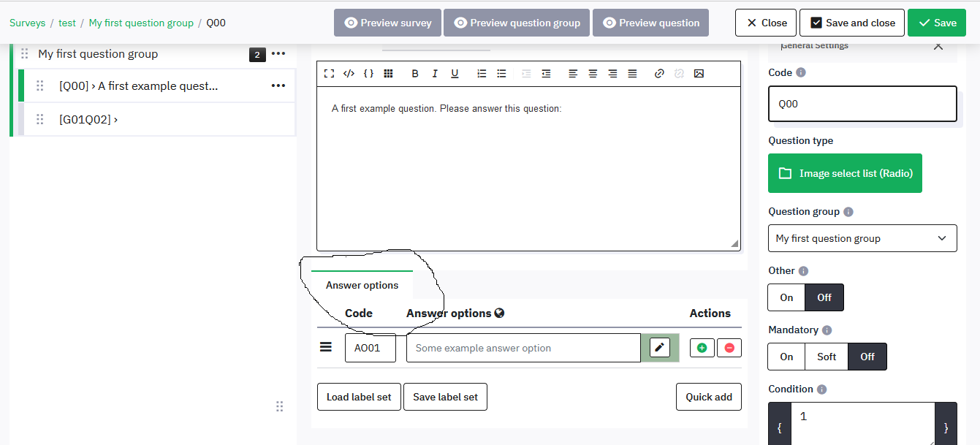Open the G01Q02 question in the sidebar

tap(88, 119)
